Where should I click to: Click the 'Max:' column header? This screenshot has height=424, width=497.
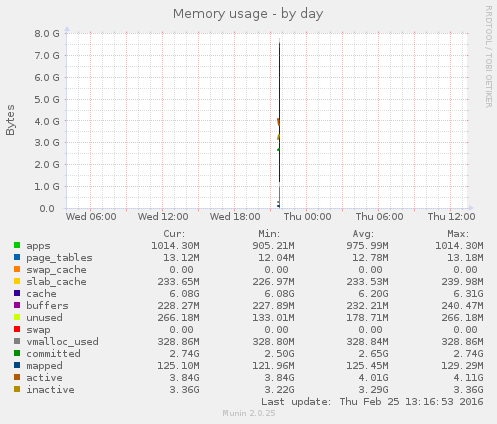coord(458,234)
